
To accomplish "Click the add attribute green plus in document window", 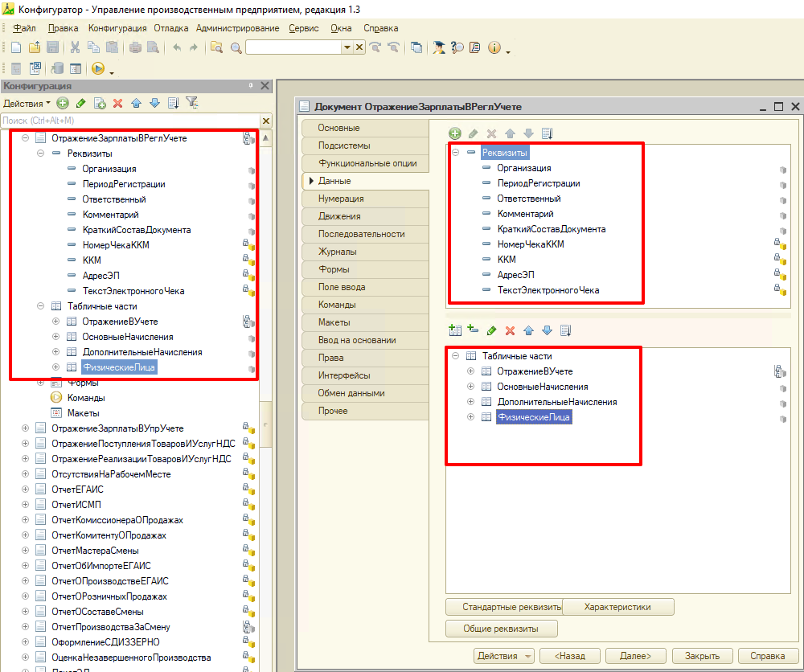I will pyautogui.click(x=455, y=133).
